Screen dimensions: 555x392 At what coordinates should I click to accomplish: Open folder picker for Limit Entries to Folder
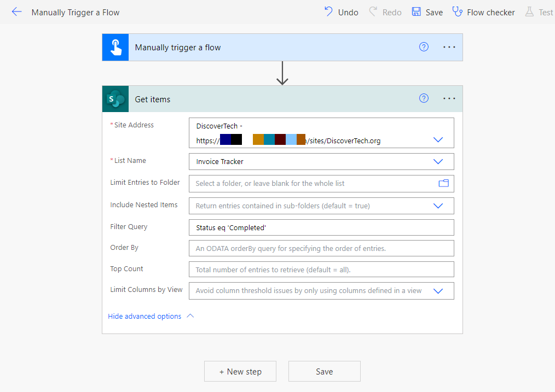point(443,183)
